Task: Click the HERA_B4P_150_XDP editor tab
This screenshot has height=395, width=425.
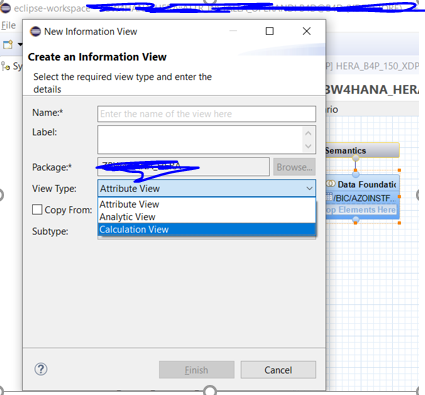Action: [372, 66]
